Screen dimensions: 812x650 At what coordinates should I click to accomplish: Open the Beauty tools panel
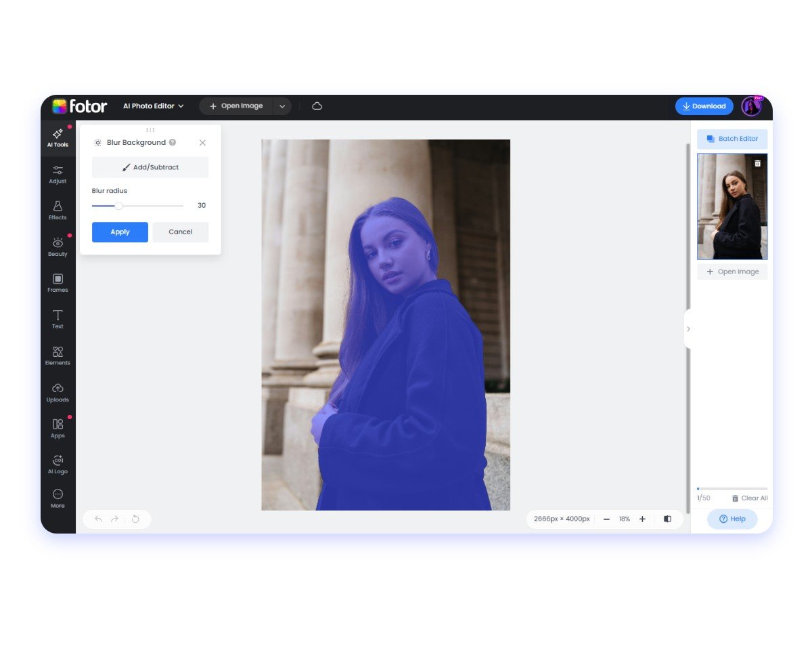point(58,246)
